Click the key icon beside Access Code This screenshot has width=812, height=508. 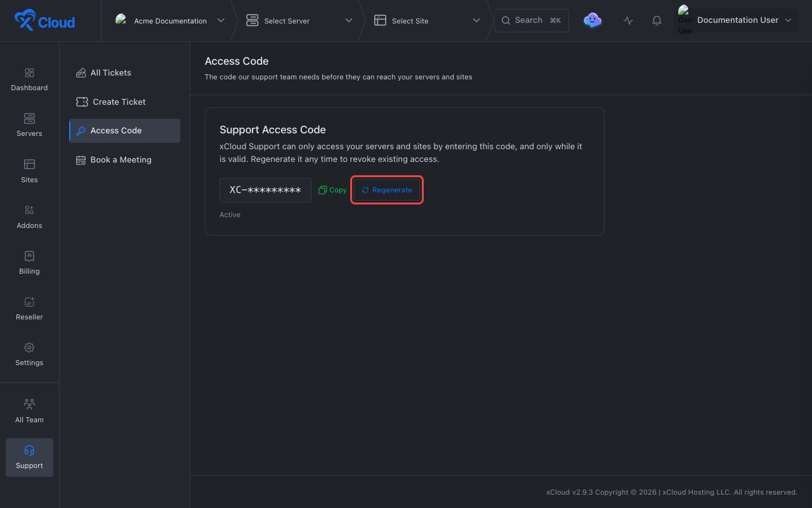pyautogui.click(x=81, y=131)
